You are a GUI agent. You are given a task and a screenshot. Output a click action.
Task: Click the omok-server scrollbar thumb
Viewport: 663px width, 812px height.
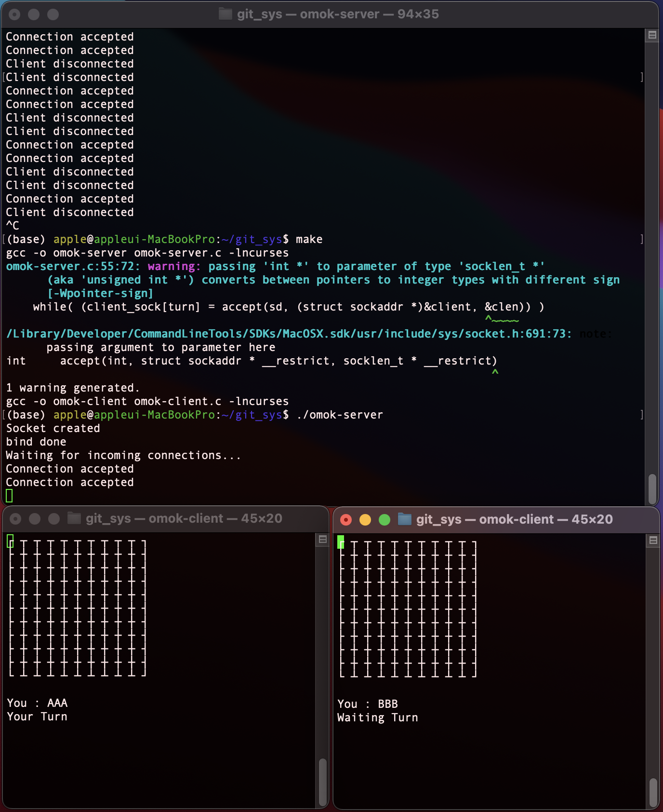[652, 488]
